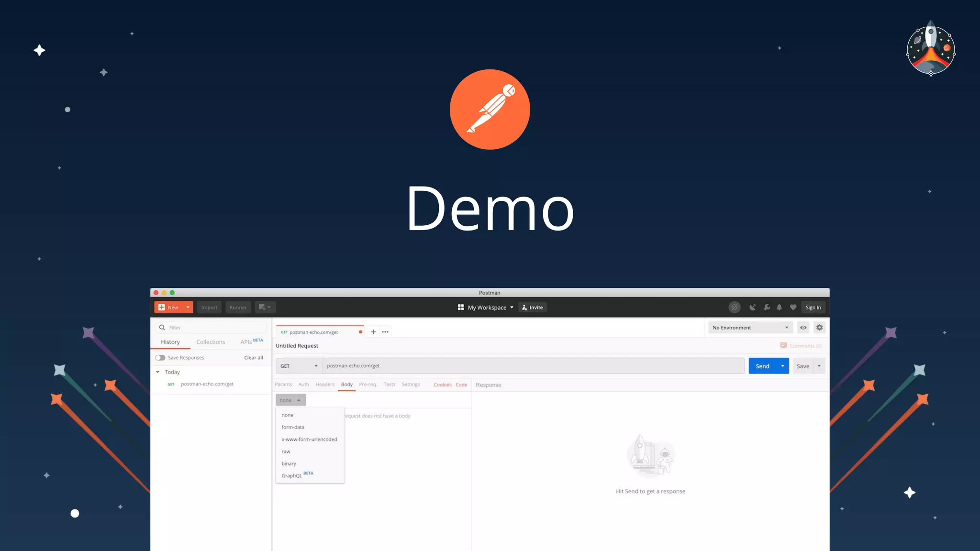The height and width of the screenshot is (551, 980).
Task: Choose x-www-form-urlencoded body type
Action: (x=310, y=440)
